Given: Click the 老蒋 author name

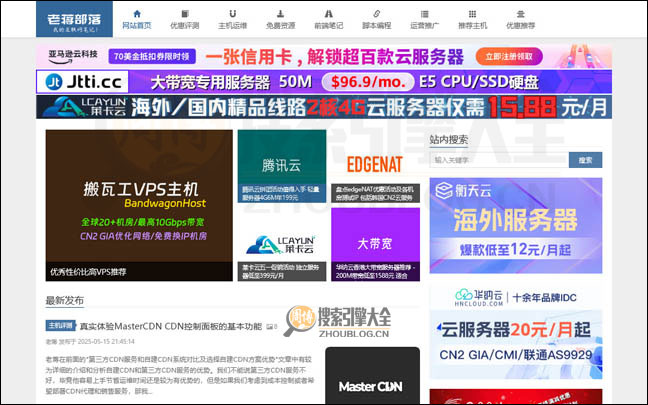Looking at the screenshot, I should pyautogui.click(x=51, y=342).
